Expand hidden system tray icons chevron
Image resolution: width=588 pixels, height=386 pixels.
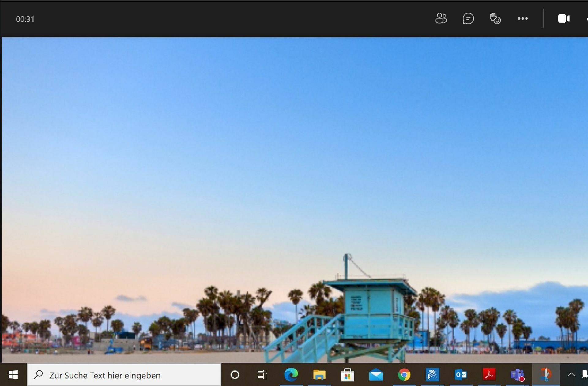coord(571,374)
